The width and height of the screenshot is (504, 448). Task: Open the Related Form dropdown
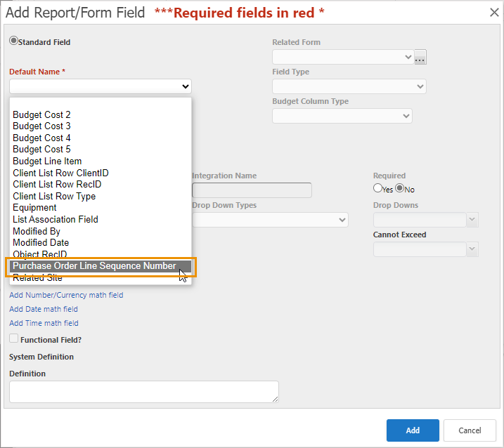point(343,57)
